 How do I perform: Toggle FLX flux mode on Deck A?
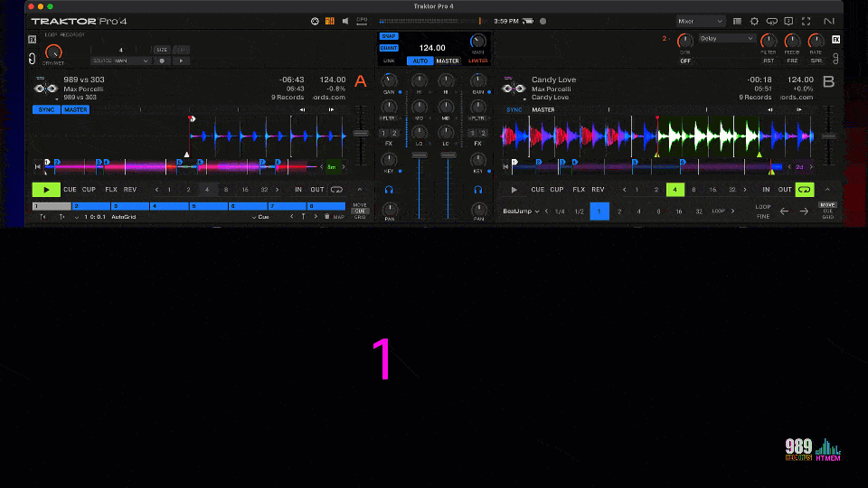click(x=110, y=190)
